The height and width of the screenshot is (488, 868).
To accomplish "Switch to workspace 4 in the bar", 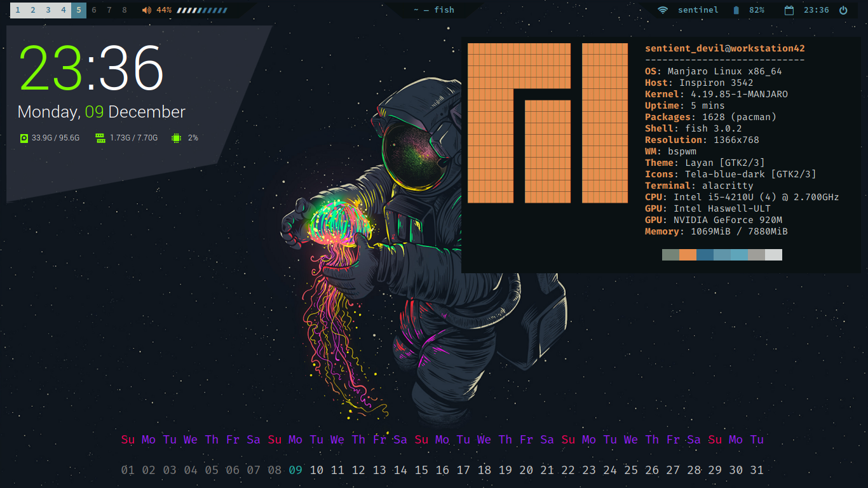I will [64, 10].
